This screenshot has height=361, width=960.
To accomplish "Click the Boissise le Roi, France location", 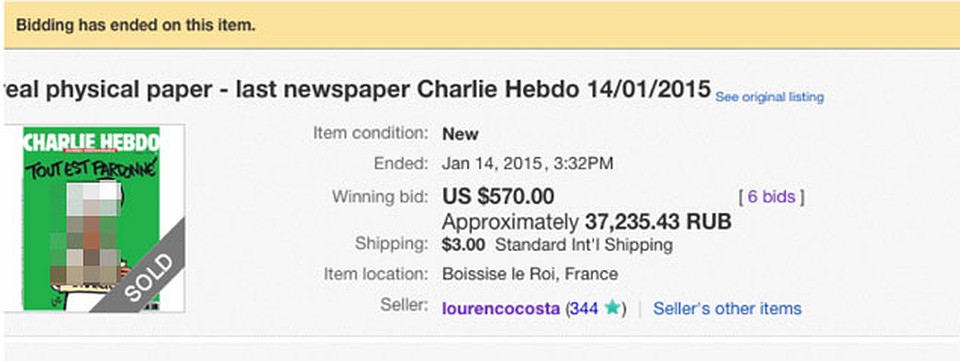I will (x=530, y=274).
